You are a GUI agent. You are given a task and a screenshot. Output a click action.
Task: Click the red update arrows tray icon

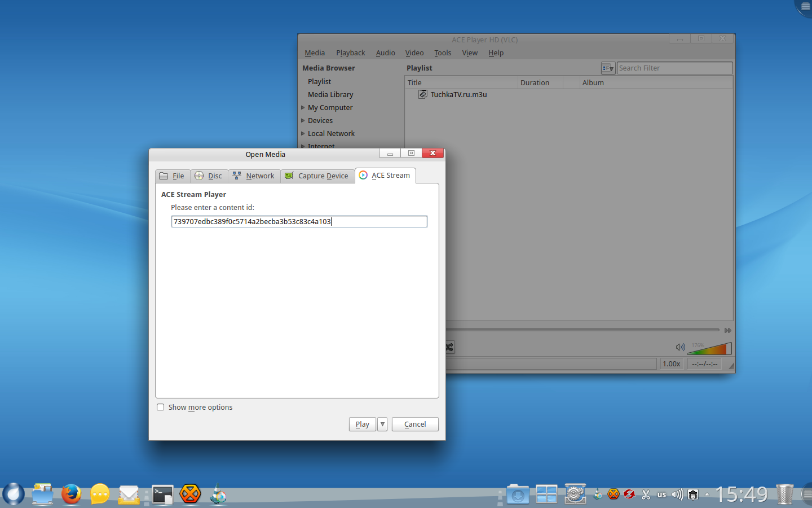click(x=629, y=494)
